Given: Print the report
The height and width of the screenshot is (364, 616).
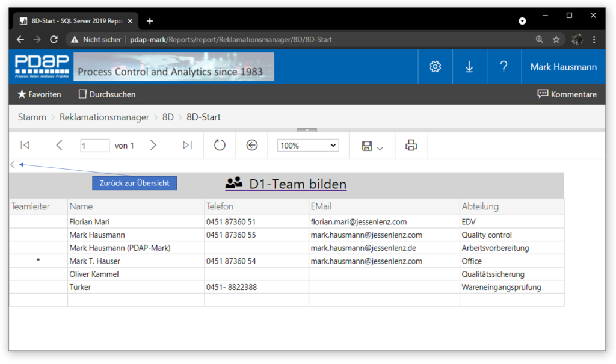Looking at the screenshot, I should click(x=411, y=146).
